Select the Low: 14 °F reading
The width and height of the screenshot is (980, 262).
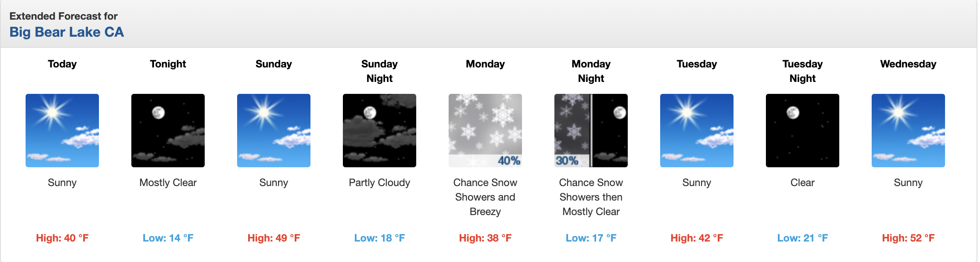tap(168, 238)
